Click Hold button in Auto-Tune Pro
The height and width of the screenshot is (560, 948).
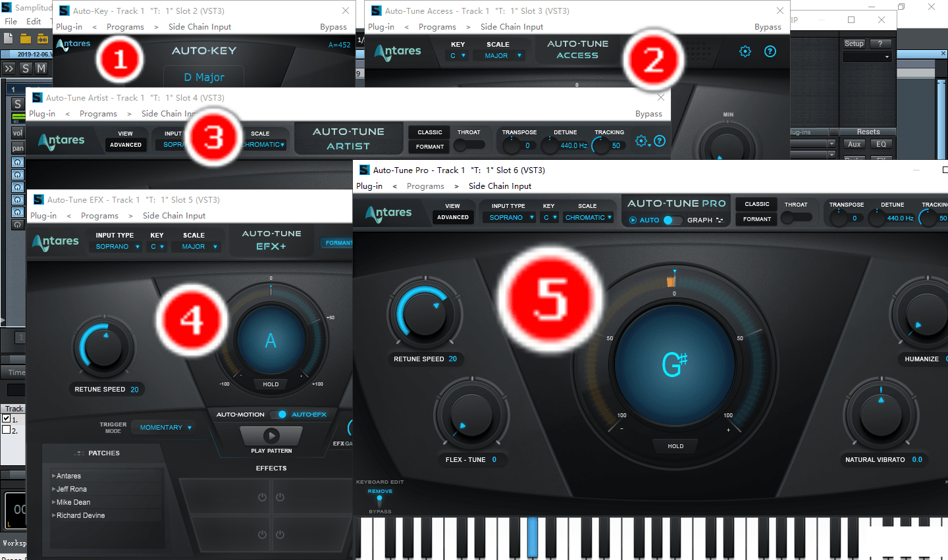[x=675, y=446]
